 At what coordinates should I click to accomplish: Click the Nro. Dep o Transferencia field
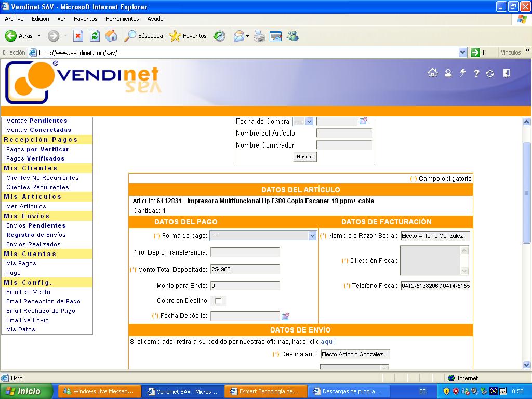pyautogui.click(x=245, y=252)
